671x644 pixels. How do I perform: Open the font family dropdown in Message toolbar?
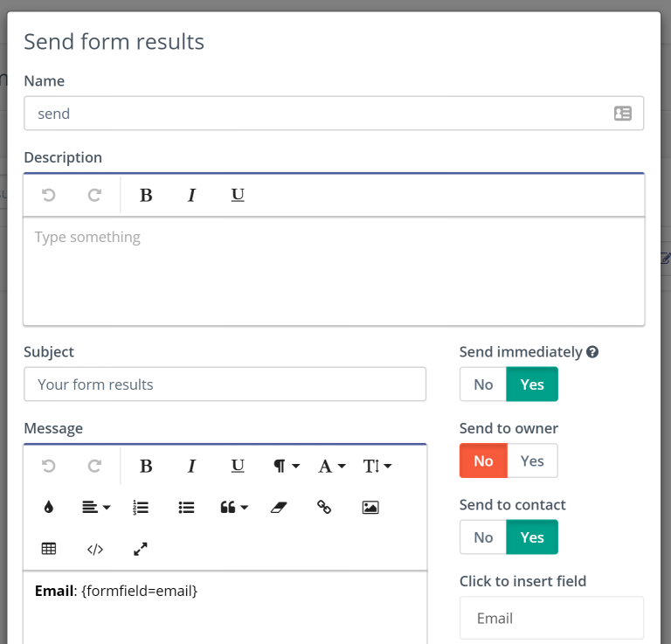pos(332,466)
